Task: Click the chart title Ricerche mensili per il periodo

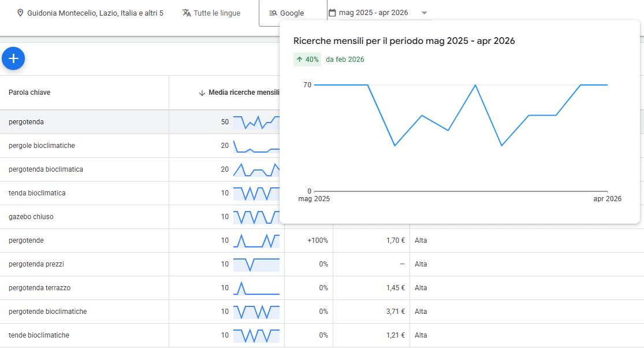Action: pos(404,40)
